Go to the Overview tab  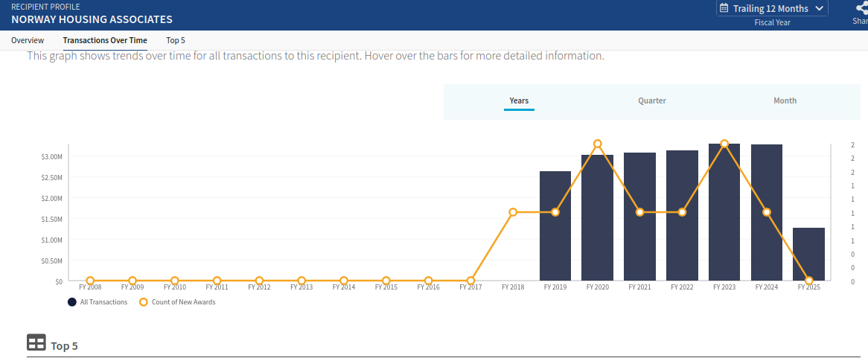tap(28, 40)
